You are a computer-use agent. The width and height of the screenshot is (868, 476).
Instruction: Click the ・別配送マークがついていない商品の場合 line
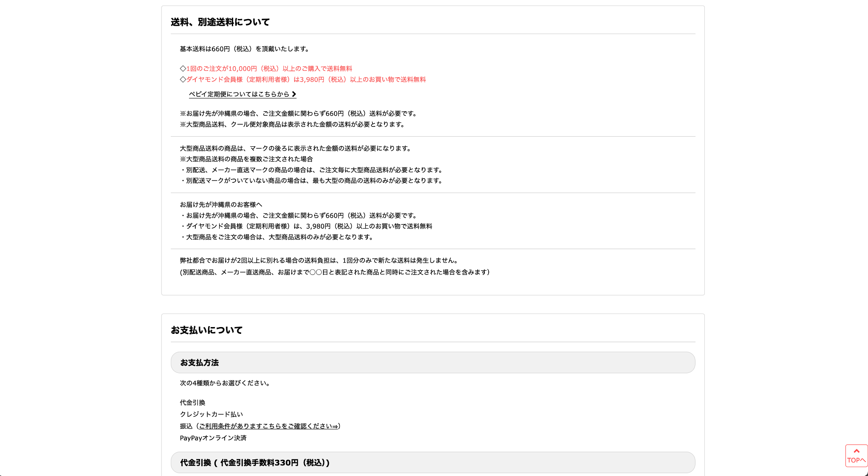312,181
